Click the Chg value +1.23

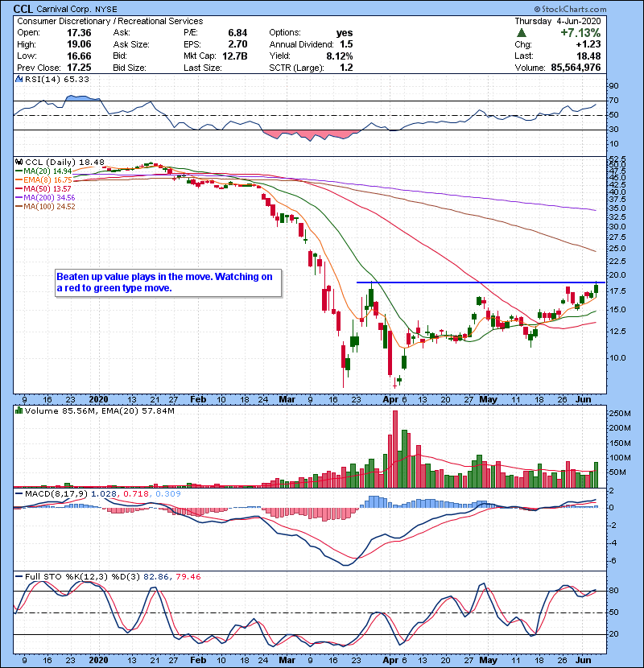pos(588,44)
